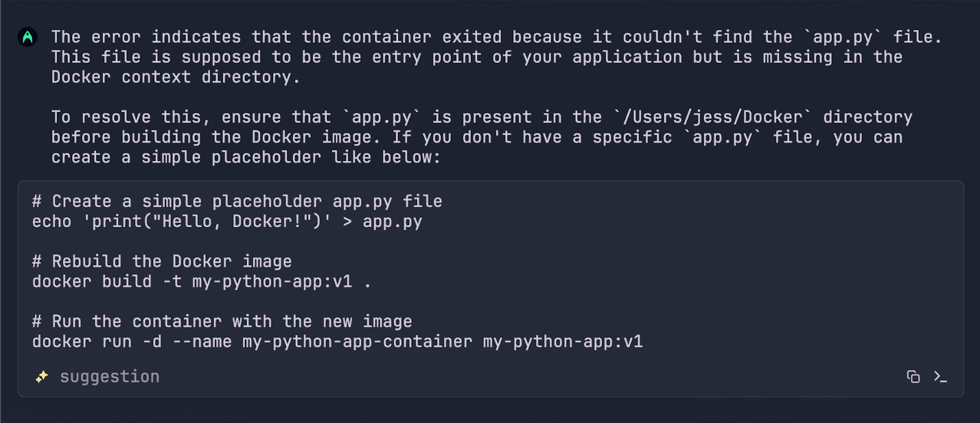Click "create a simple placeholder like below:" text
Viewport: 980px width, 423px height.
246,157
